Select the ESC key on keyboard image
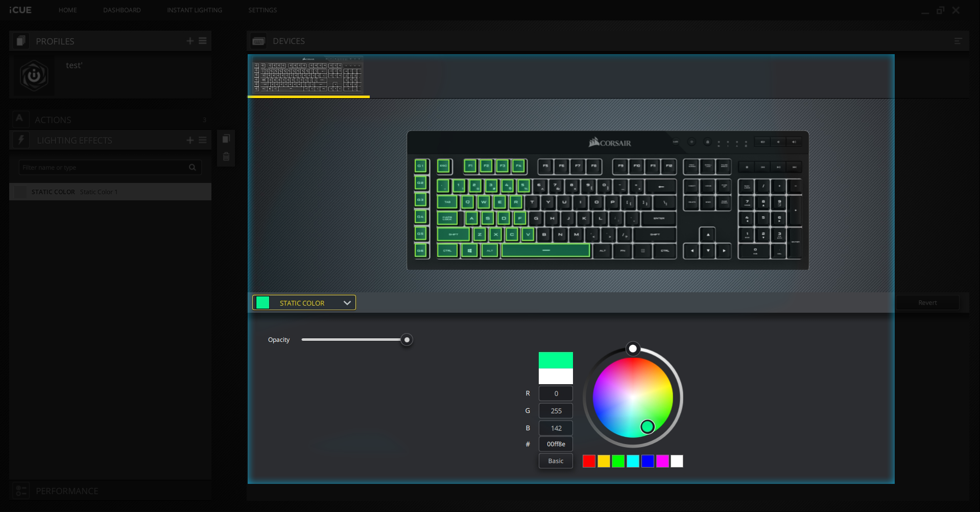Image resolution: width=980 pixels, height=512 pixels. [443, 166]
